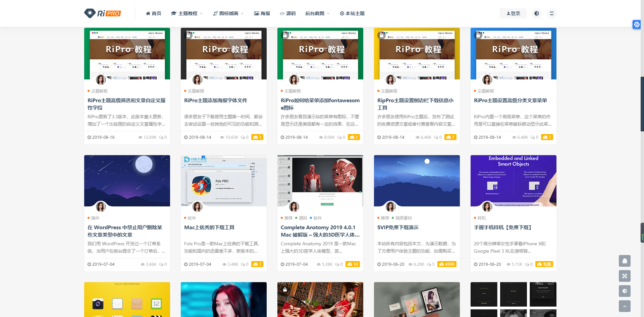Expand the 主题教程 dropdown menu
The height and width of the screenshot is (317, 644).
[x=187, y=13]
